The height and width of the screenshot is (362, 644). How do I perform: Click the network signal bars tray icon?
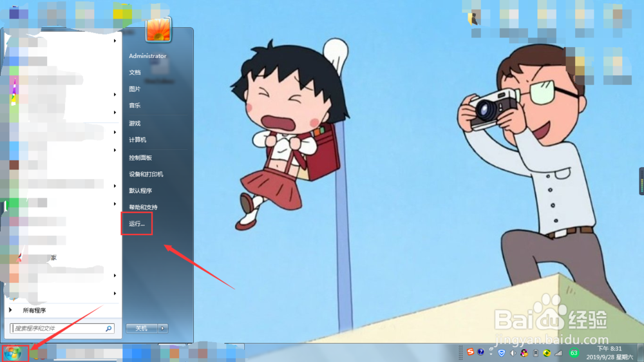pyautogui.click(x=558, y=353)
